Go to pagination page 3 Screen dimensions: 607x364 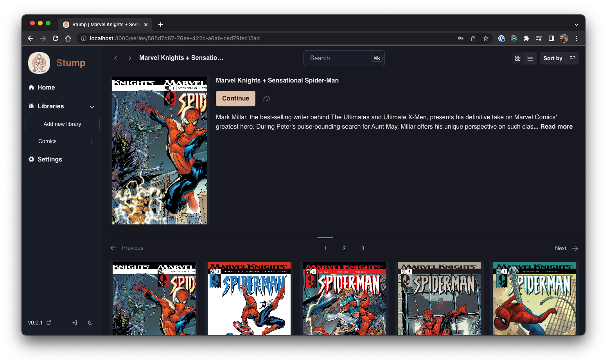click(363, 248)
